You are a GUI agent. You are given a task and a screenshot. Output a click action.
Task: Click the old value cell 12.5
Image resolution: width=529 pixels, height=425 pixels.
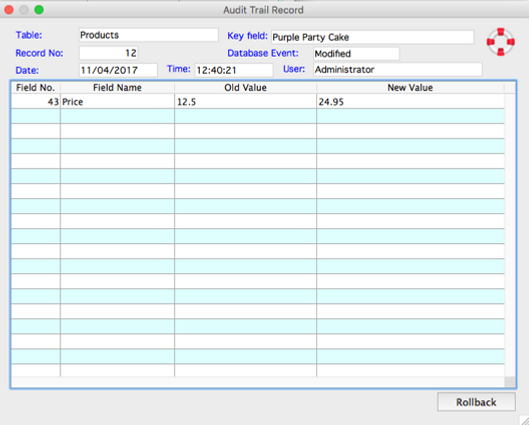[245, 102]
